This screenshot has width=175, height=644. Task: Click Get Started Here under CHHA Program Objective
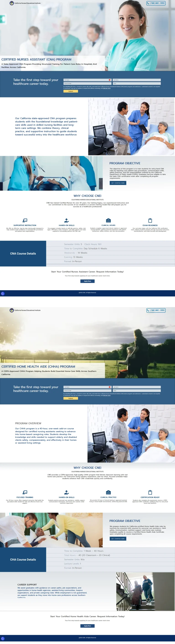point(118,539)
